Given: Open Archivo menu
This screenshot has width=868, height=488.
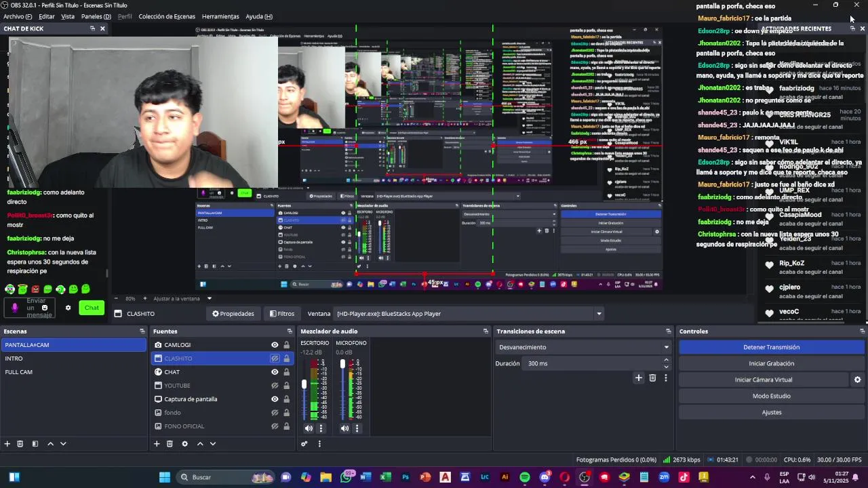Looking at the screenshot, I should 18,16.
